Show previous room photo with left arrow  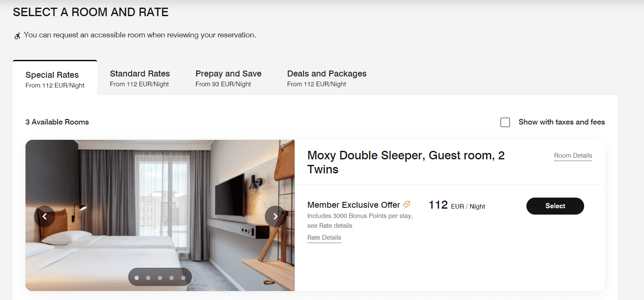pyautogui.click(x=45, y=216)
